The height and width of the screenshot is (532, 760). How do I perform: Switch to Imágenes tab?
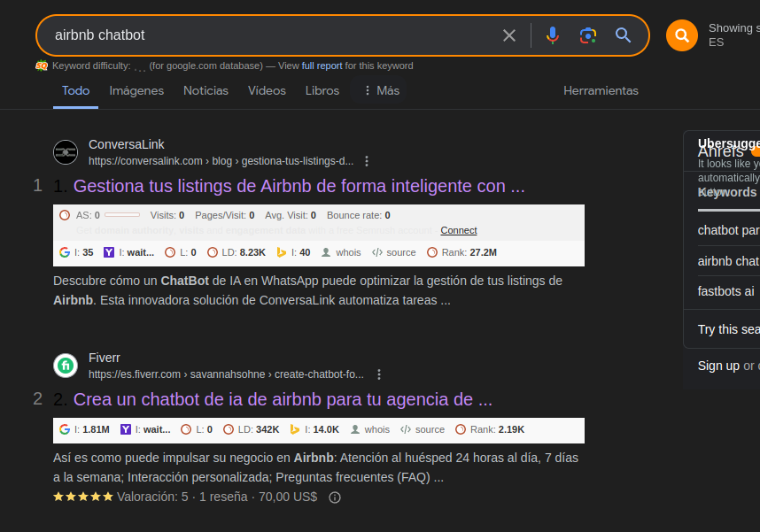click(x=136, y=90)
